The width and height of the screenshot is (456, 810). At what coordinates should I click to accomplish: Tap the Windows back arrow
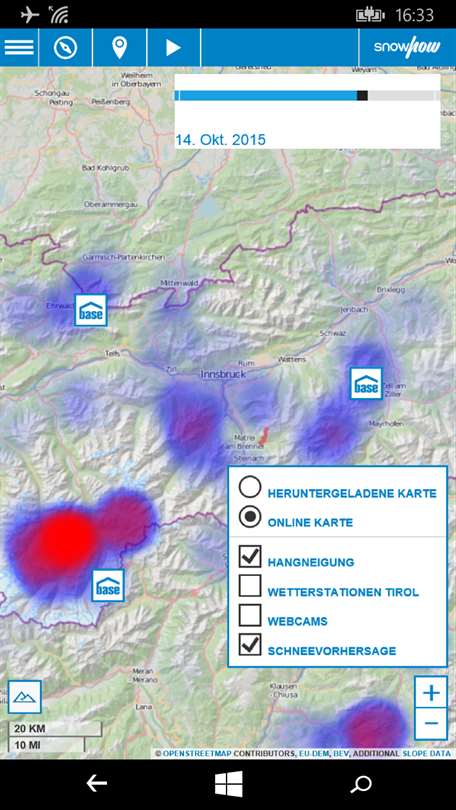pos(97,784)
